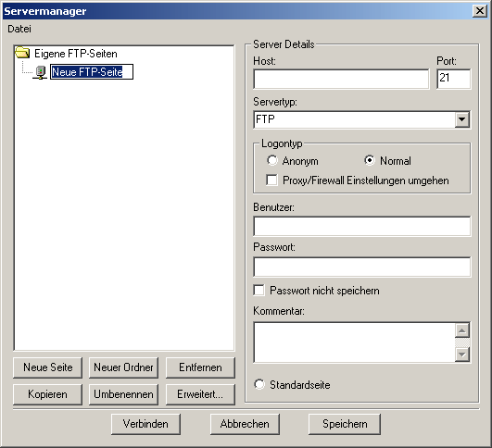Enable Proxy/Firewall Einstellungen umgehen checkbox
The height and width of the screenshot is (448, 492).
coord(271,180)
